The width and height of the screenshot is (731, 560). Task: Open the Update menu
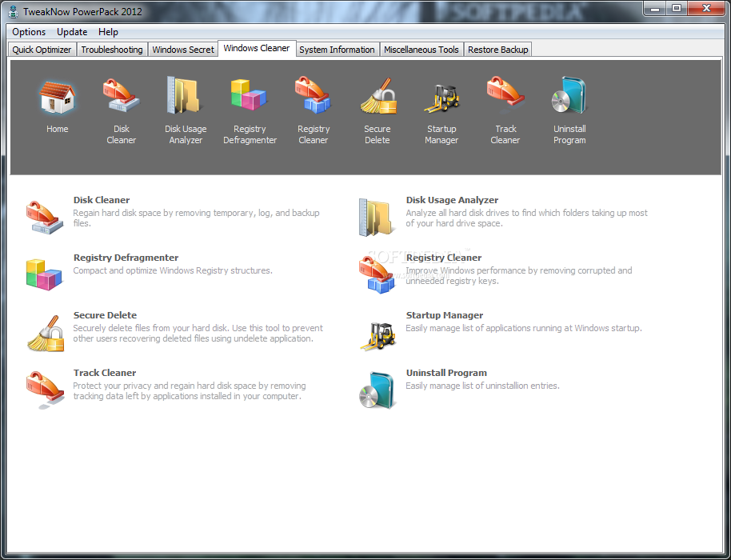point(72,32)
